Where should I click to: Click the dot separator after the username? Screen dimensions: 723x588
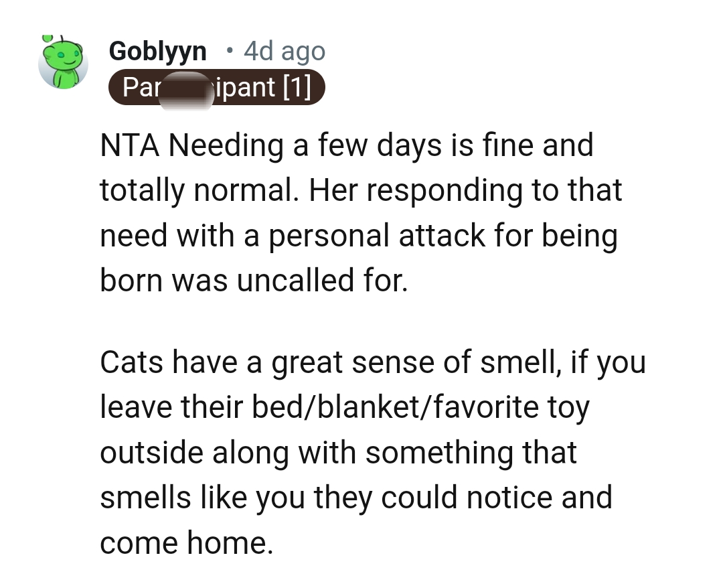(x=228, y=51)
